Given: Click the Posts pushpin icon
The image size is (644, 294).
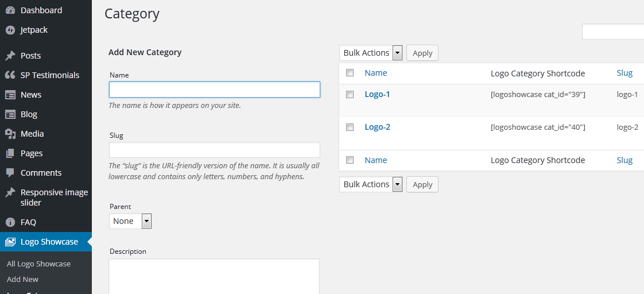Looking at the screenshot, I should [x=10, y=56].
